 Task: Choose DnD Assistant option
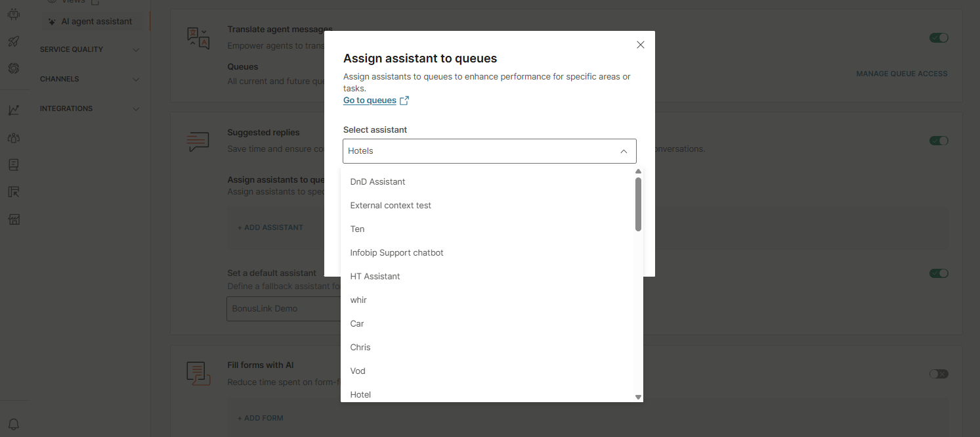pos(377,182)
